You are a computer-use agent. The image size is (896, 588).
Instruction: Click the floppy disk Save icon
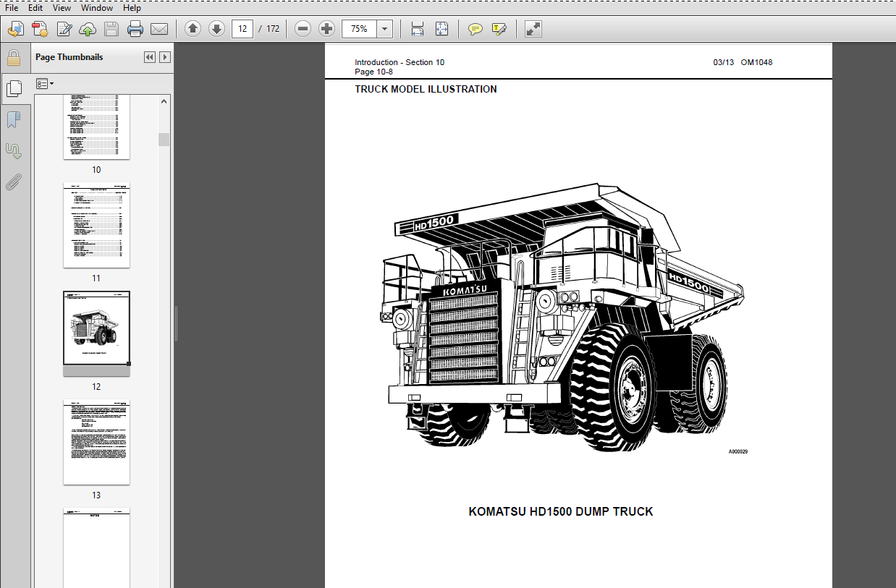pyautogui.click(x=111, y=29)
